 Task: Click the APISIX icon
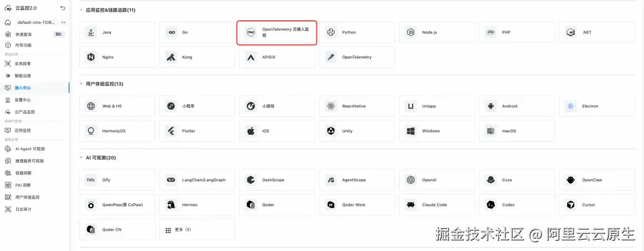tap(251, 57)
